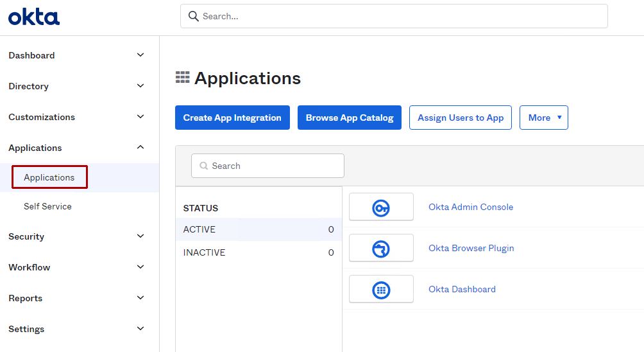
Task: Click the grid icon beside Applications heading
Action: coord(183,78)
